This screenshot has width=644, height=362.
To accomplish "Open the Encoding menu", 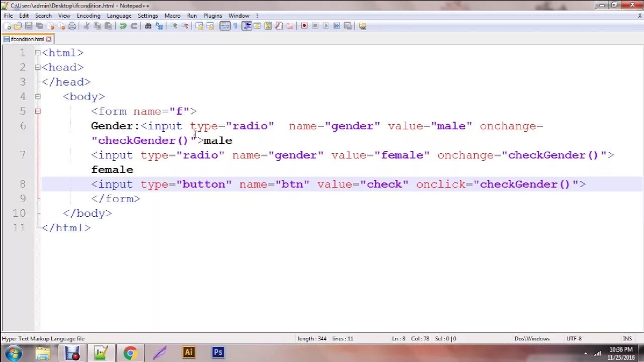I will [x=89, y=16].
